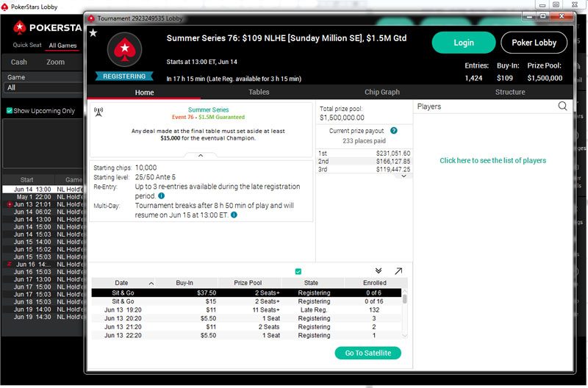The height and width of the screenshot is (388, 588).
Task: Click the broadcast antenna icon in Summer Series panel
Action: coord(98,112)
